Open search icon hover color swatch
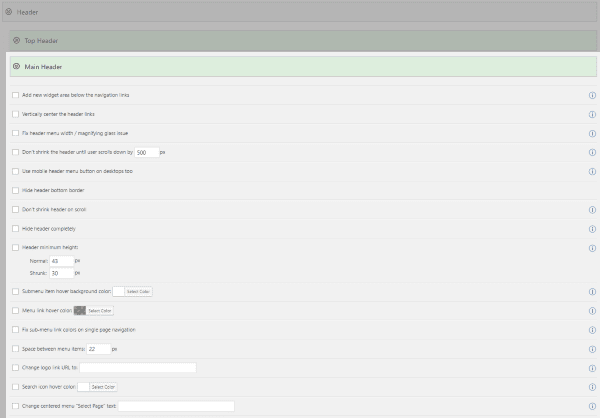Image resolution: width=600 pixels, height=418 pixels. click(83, 387)
